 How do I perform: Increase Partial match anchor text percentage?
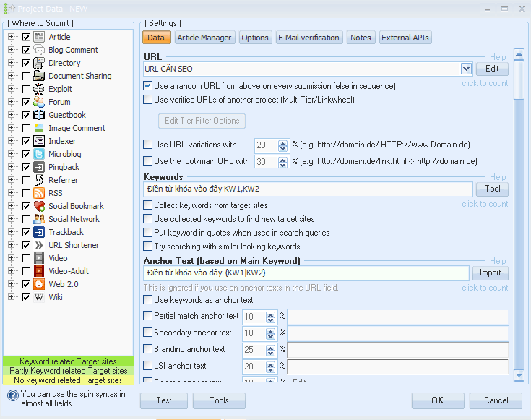tap(270, 314)
